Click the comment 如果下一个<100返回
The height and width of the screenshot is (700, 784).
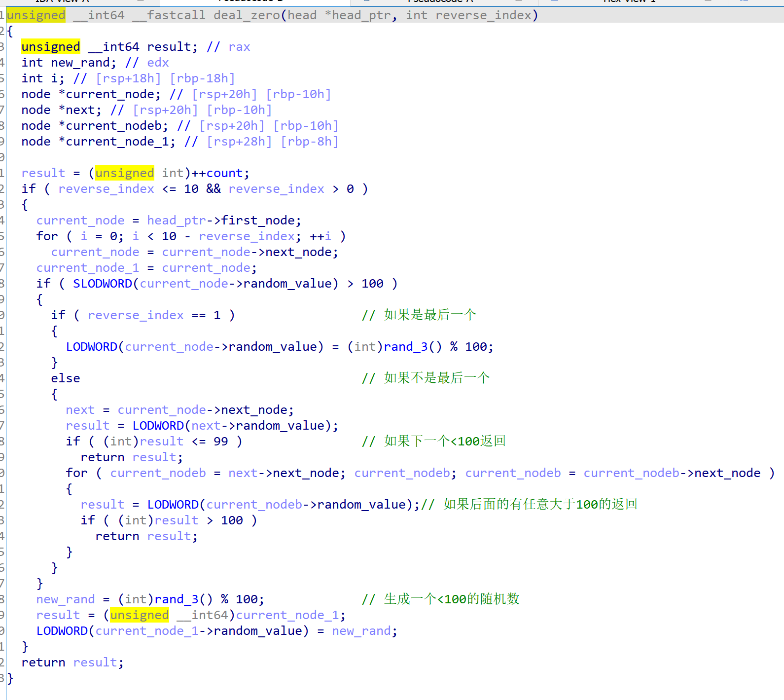tap(445, 442)
